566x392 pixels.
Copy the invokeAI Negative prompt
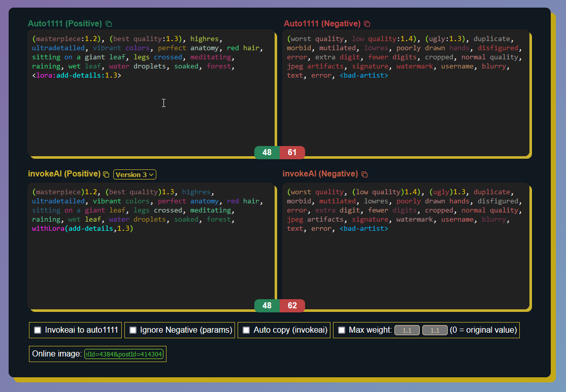[x=364, y=174]
